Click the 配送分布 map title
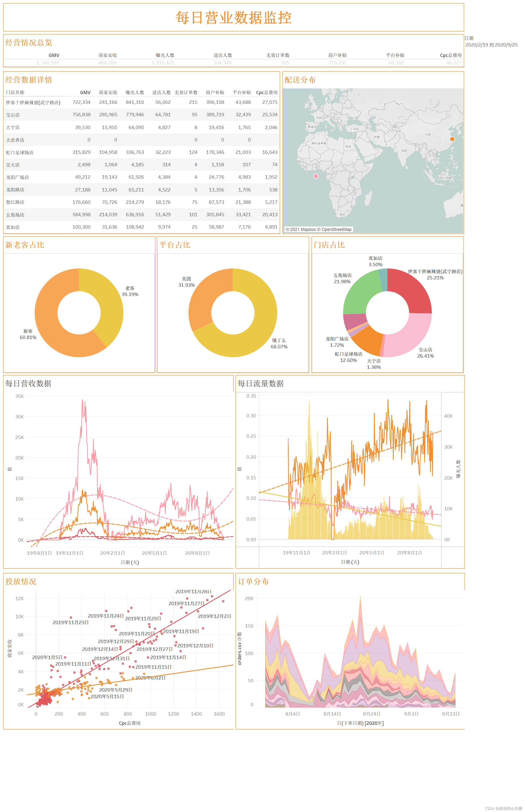 (300, 80)
